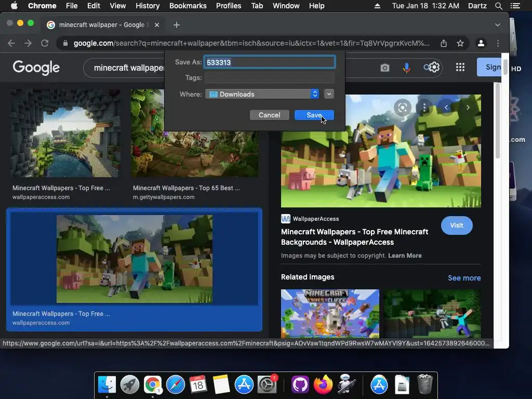Viewport: 532px width, 399px height.
Task: Open the Edit menu
Action: click(94, 6)
